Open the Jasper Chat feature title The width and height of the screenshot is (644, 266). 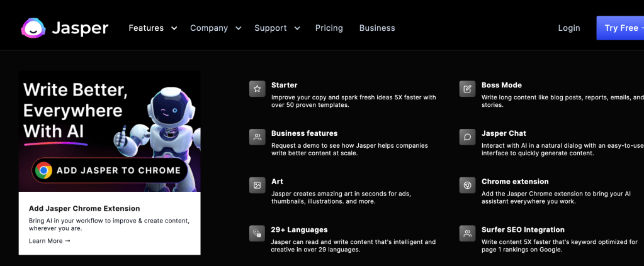coord(504,133)
